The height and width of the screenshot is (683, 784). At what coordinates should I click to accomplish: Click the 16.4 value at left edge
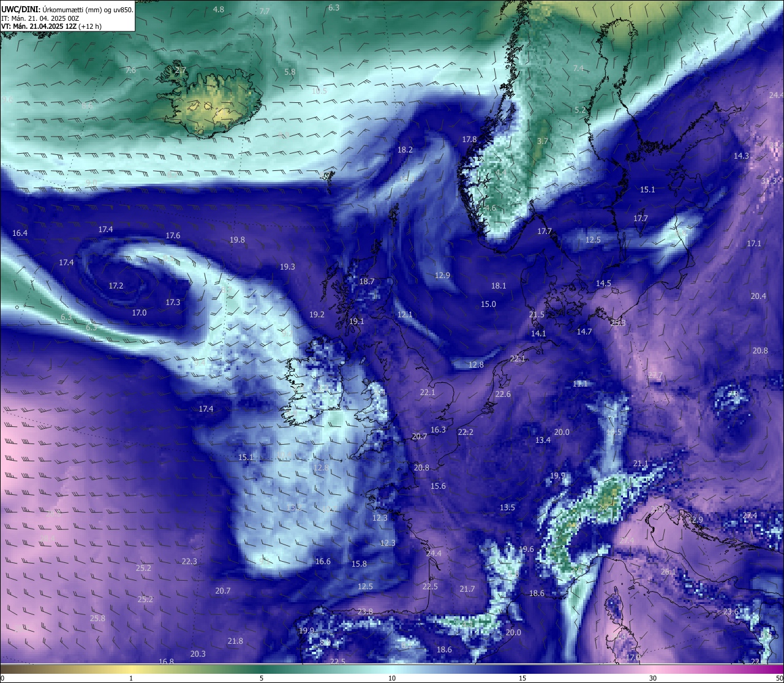20,233
